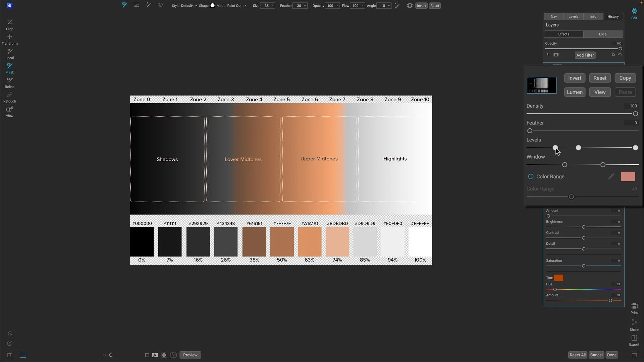644x362 pixels.
Task: Open the Retouch tool
Action: (x=9, y=97)
